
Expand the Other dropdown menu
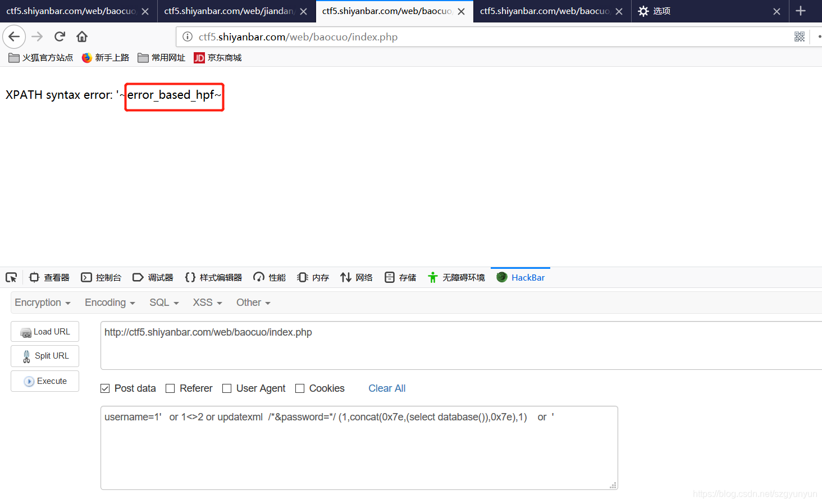253,303
